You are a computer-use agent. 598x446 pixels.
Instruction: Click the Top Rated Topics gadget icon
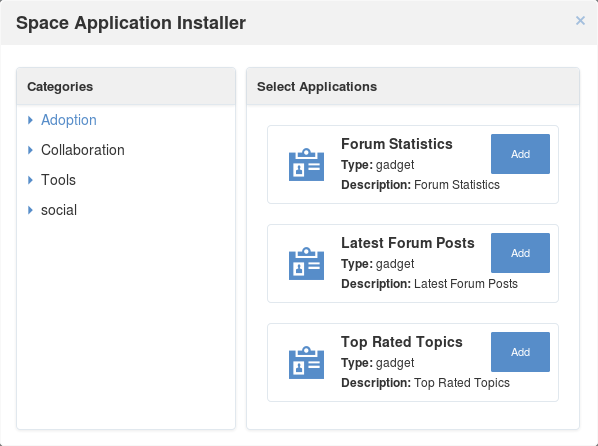(306, 362)
